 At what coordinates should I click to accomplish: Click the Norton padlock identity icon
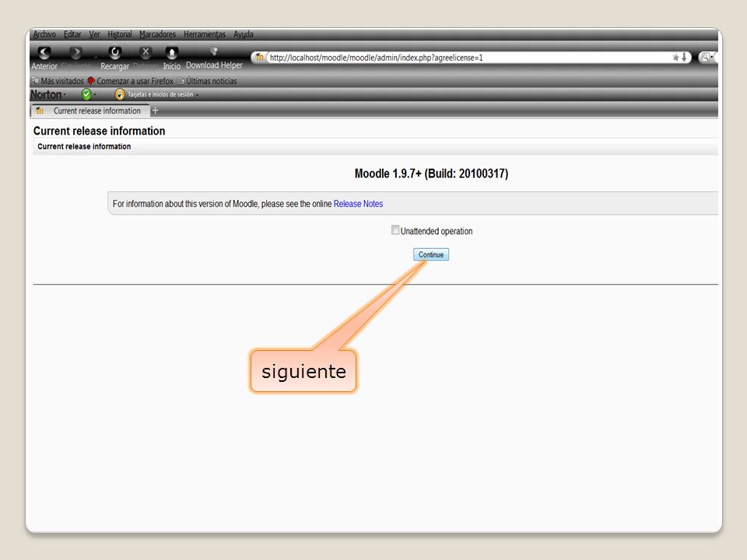click(x=120, y=94)
